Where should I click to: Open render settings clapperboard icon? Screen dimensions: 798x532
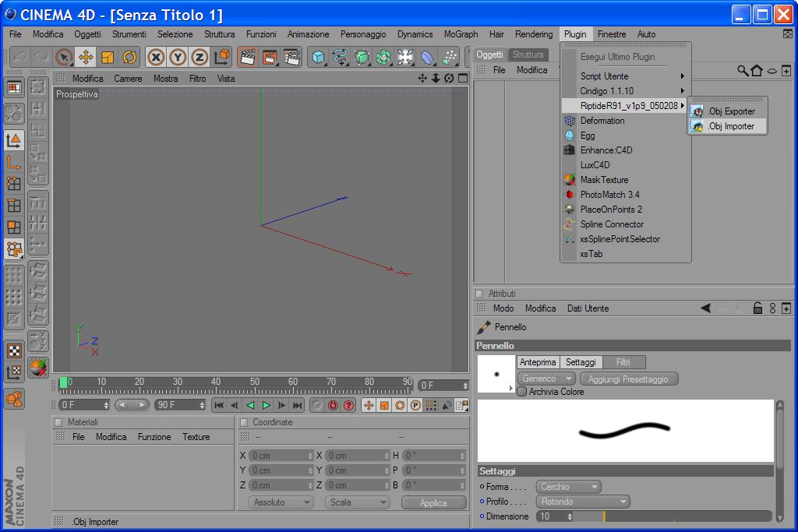[x=291, y=58]
